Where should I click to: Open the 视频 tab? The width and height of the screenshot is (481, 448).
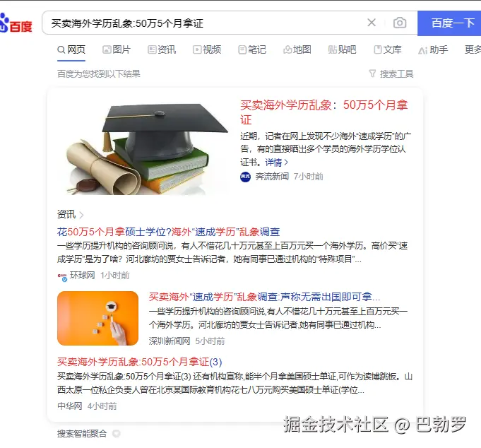coord(207,49)
